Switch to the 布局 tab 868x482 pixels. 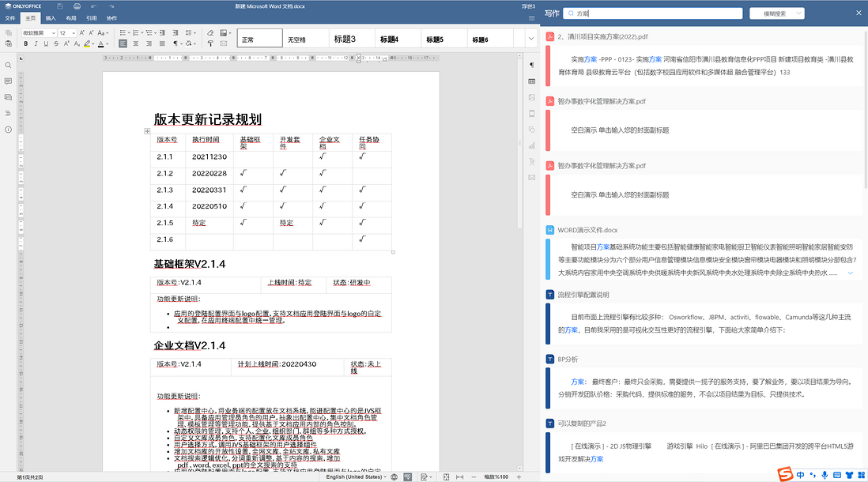71,18
